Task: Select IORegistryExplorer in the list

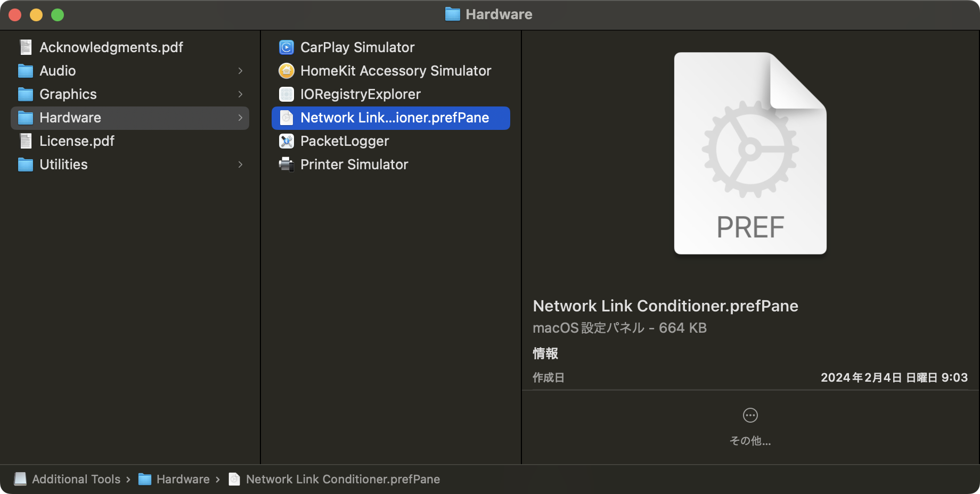Action: pos(361,94)
